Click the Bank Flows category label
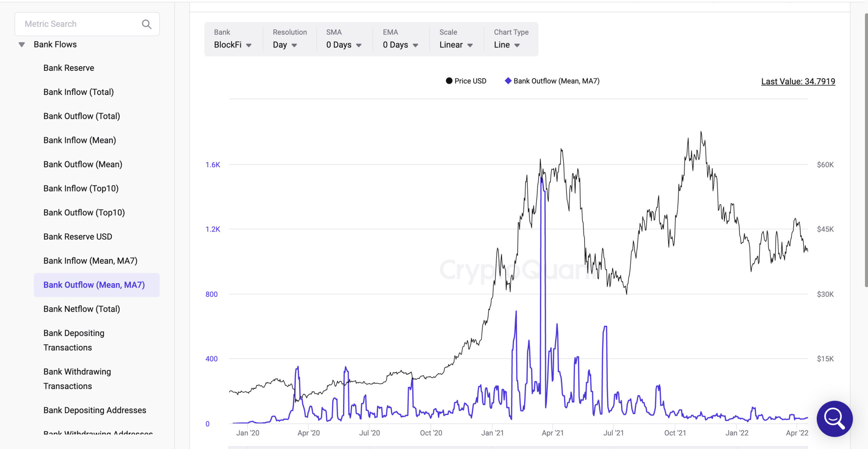This screenshot has height=449, width=868. [55, 44]
